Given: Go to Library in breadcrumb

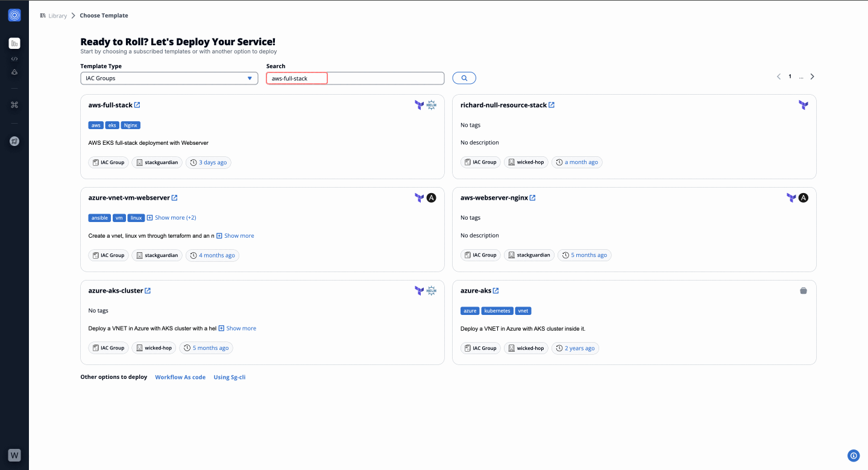Looking at the screenshot, I should [x=57, y=16].
